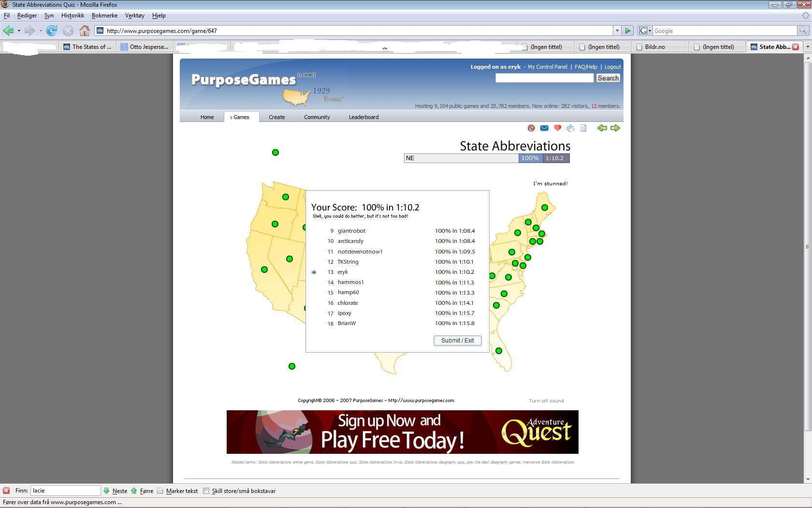Click the Submit / Exit button
812x508 pixels.
pyautogui.click(x=458, y=341)
